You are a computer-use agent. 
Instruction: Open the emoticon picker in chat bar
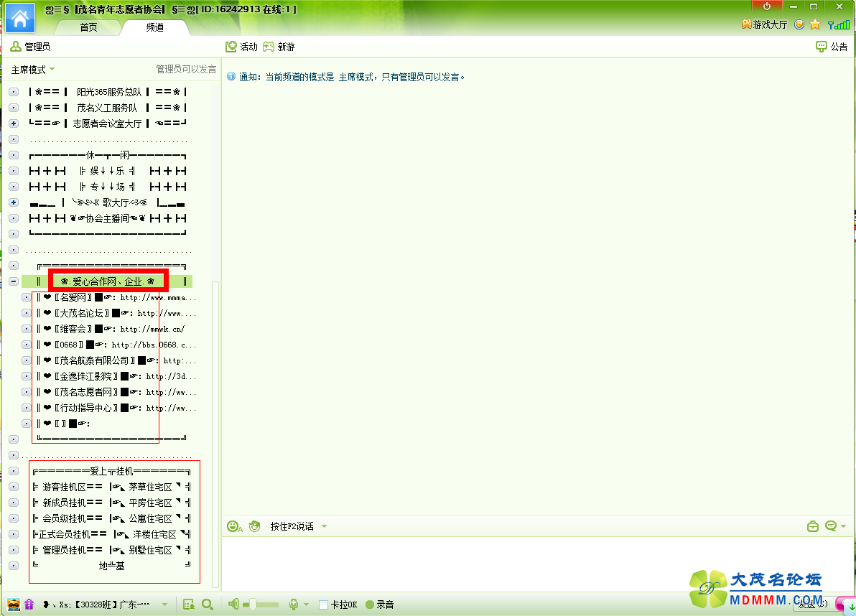point(234,526)
